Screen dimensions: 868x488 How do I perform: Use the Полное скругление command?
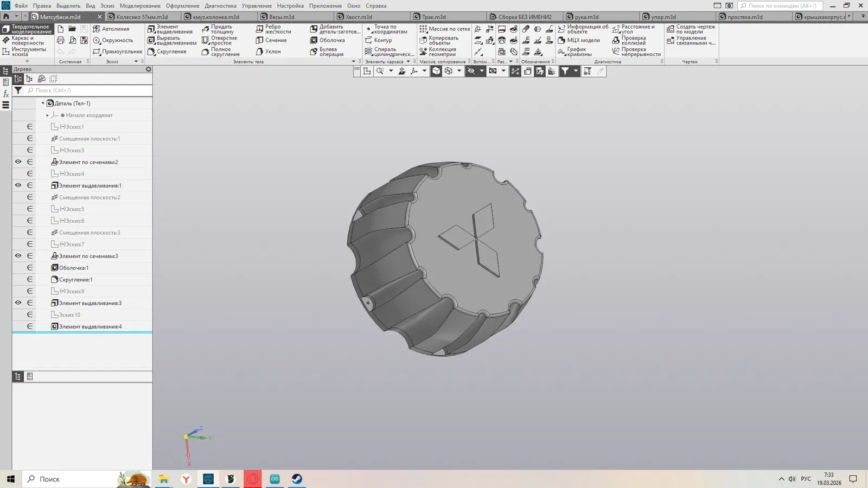[220, 52]
